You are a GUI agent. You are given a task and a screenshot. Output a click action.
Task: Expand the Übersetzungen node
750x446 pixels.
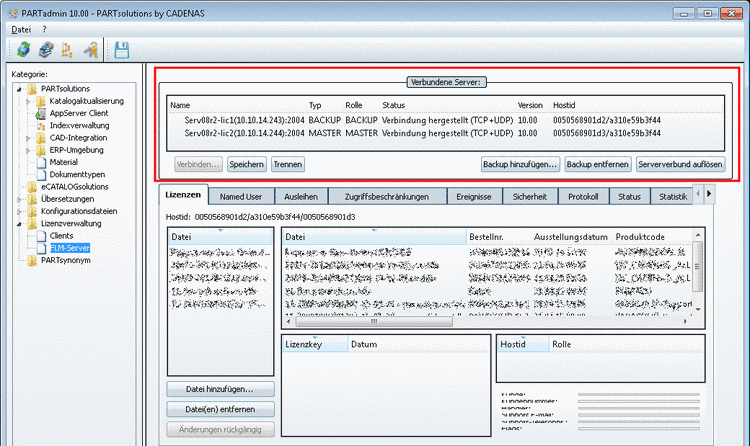click(19, 199)
